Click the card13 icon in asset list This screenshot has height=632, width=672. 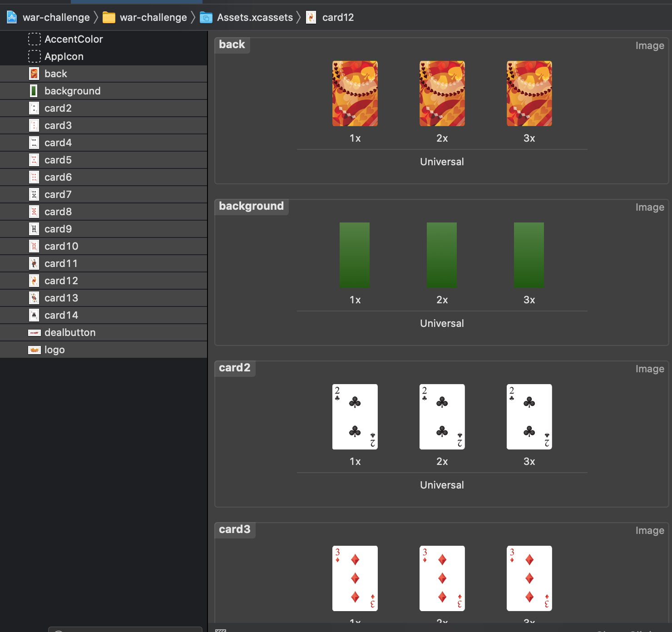[34, 298]
